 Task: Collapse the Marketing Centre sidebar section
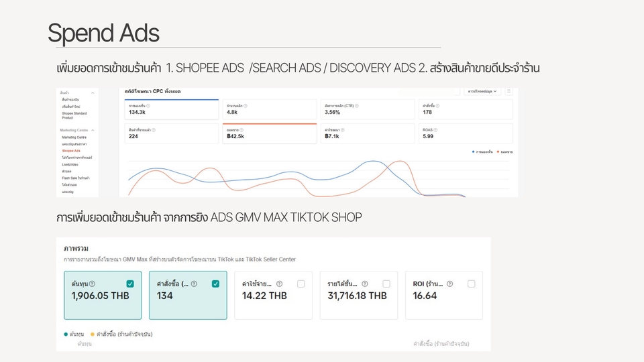93,130
